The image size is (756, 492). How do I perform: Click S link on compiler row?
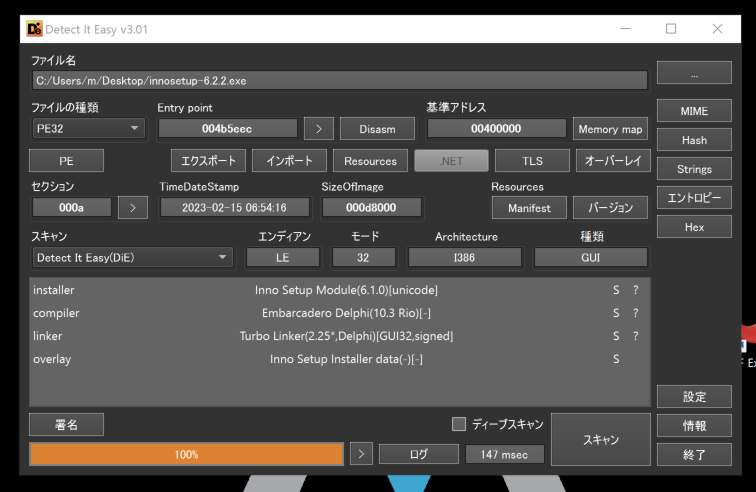pyautogui.click(x=616, y=313)
